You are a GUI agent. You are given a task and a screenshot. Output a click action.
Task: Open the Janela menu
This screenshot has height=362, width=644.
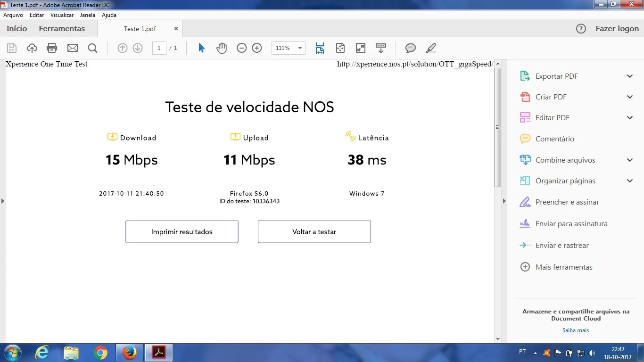[x=88, y=15]
